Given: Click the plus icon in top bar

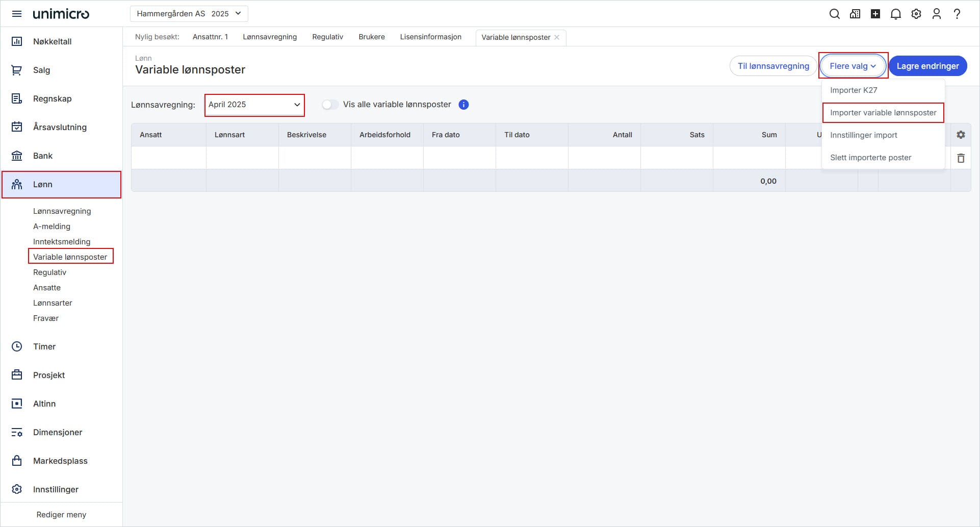Looking at the screenshot, I should click(875, 14).
